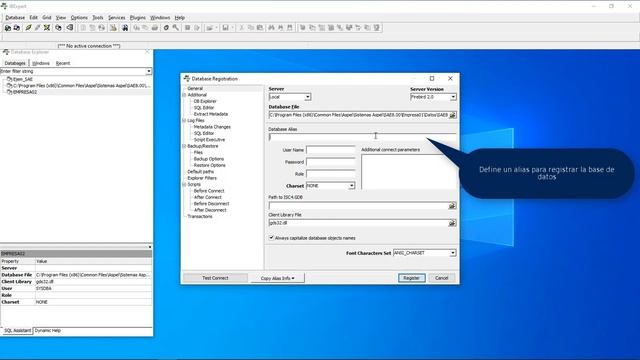Click the Disconnect from Database toolbar icon
This screenshot has width=640, height=360.
[x=38, y=28]
